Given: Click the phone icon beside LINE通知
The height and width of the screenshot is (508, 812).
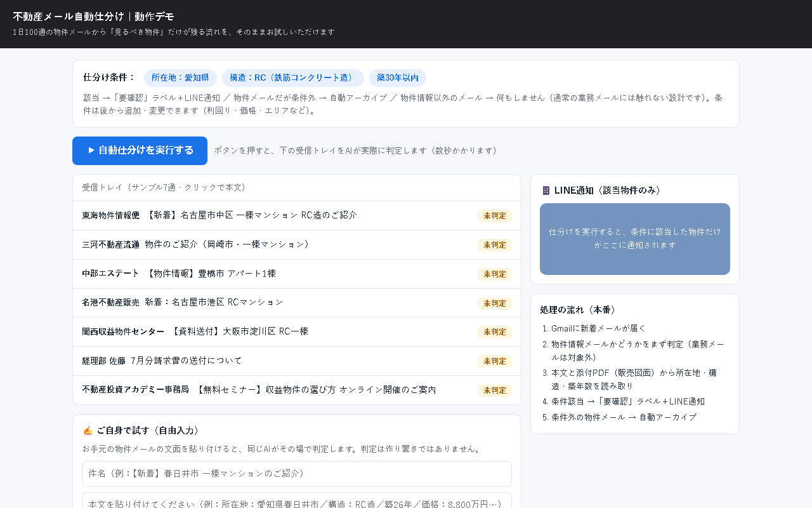Looking at the screenshot, I should [x=546, y=190].
